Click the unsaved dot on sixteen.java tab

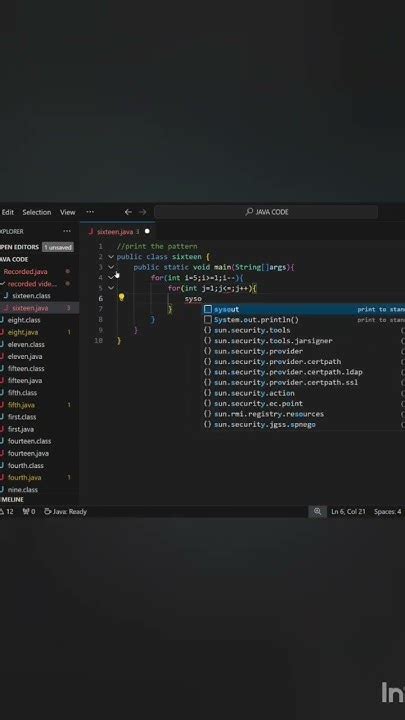click(x=147, y=231)
